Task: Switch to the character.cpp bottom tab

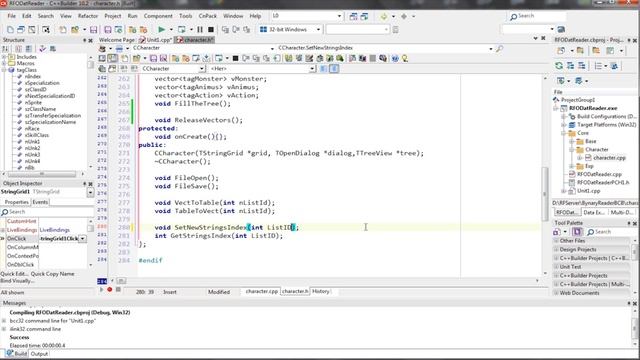Action: tap(261, 291)
